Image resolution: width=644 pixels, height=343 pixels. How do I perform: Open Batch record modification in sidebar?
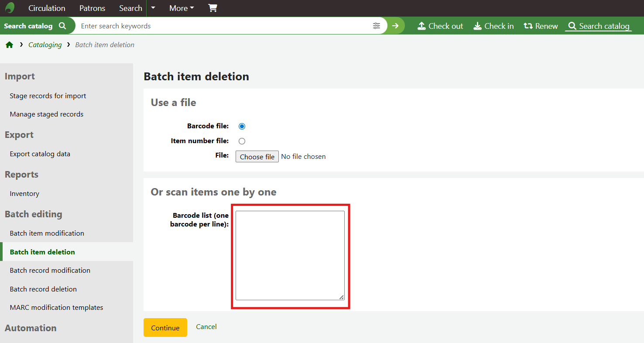click(50, 270)
